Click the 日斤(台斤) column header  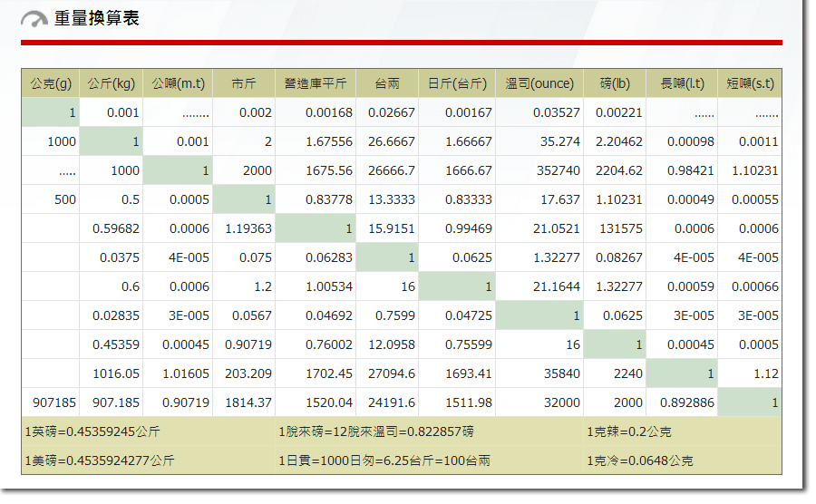pyautogui.click(x=457, y=83)
